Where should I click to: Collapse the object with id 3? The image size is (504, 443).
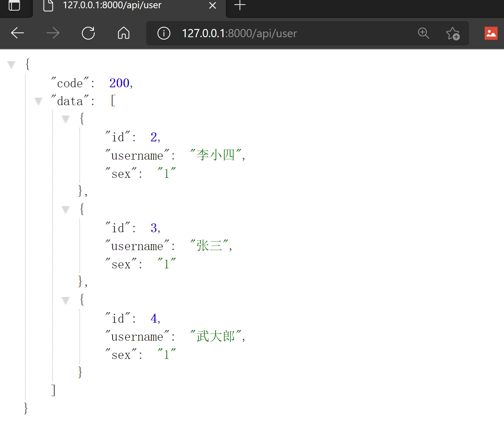click(65, 210)
